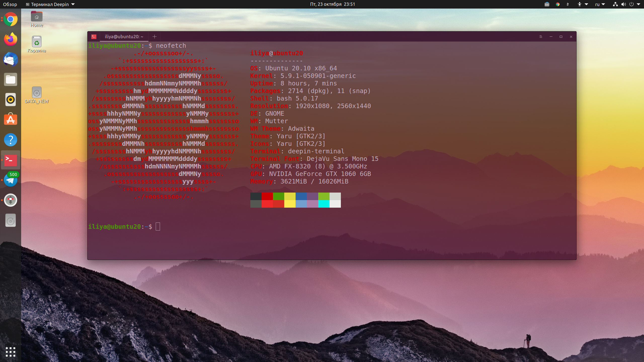Click the 'GNOME' DE value

click(275, 114)
